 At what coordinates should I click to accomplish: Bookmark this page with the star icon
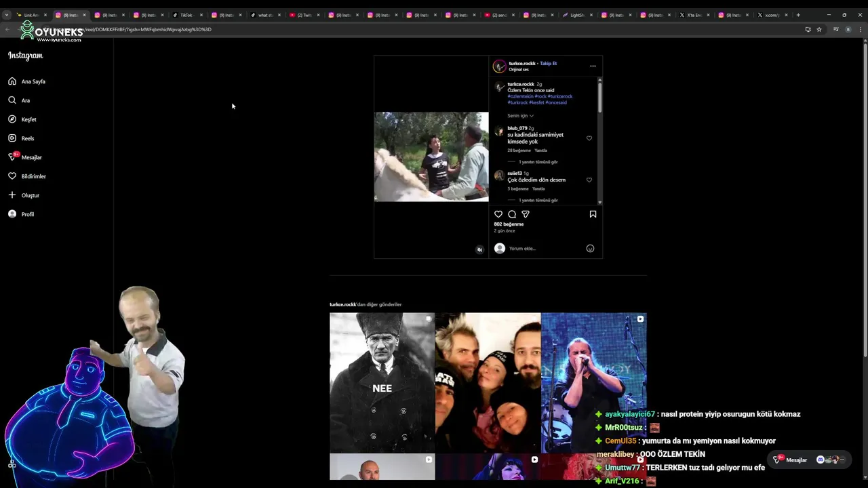tap(819, 29)
